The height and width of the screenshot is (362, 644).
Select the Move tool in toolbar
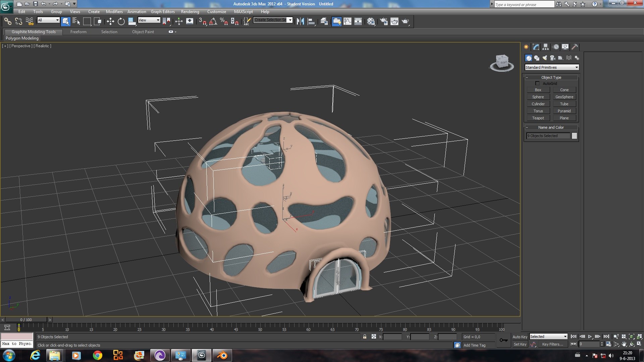110,21
